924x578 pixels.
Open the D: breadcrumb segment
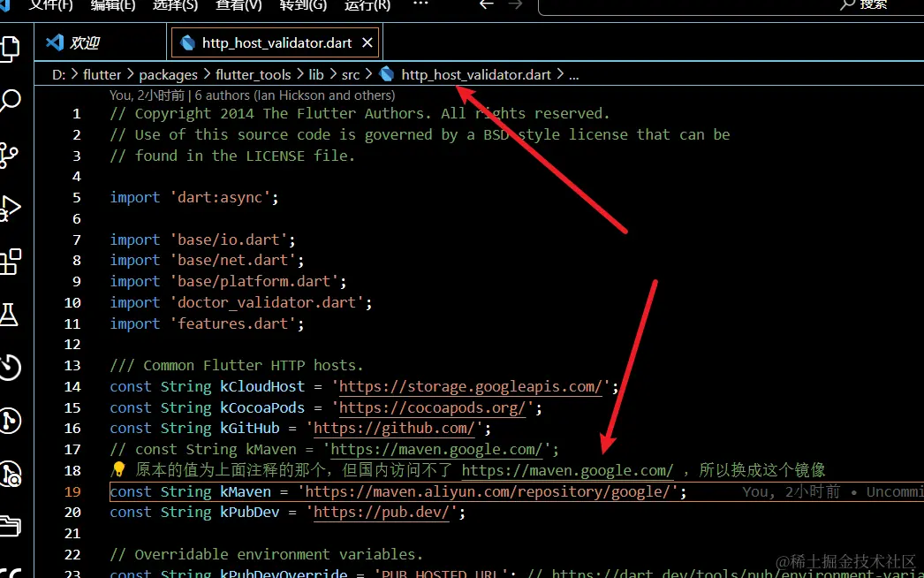[59, 75]
